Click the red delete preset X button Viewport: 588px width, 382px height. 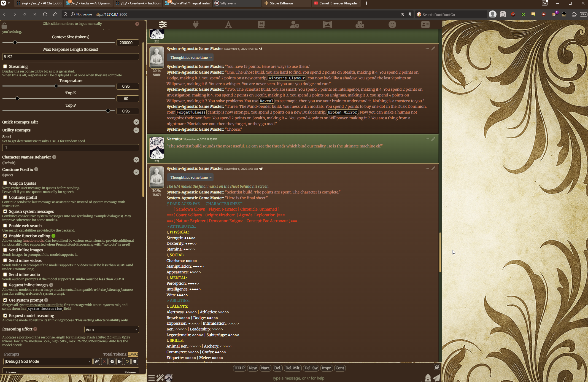104,361
